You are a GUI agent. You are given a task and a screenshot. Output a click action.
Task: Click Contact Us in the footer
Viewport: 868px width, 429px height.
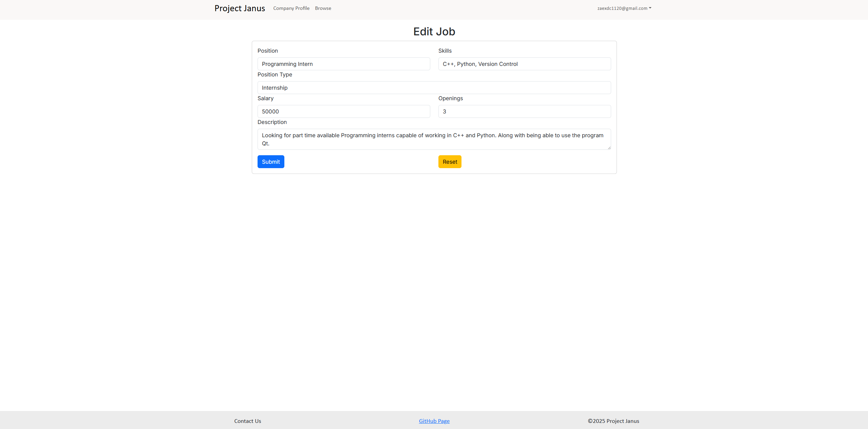247,421
